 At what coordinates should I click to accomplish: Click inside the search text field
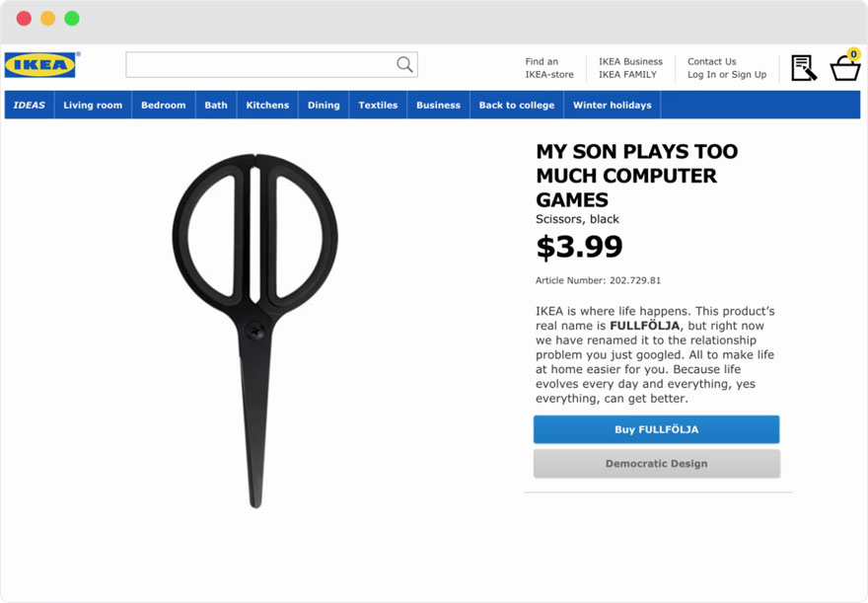point(258,65)
